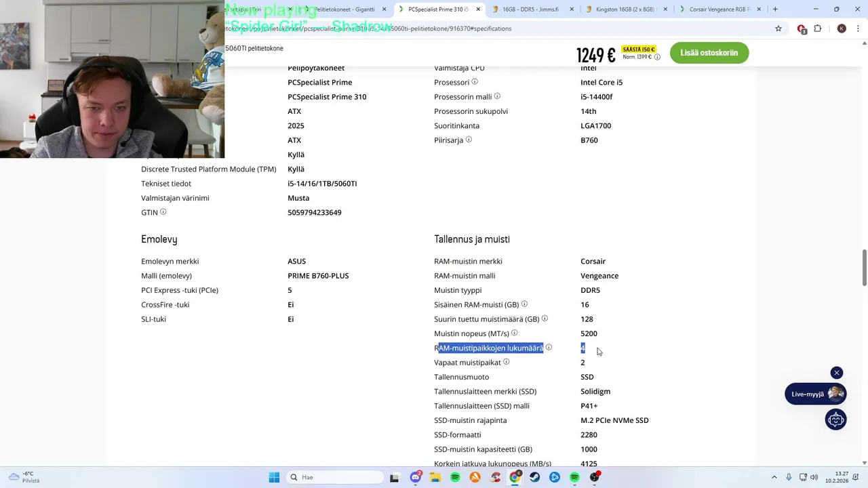Screen dimensions: 868x488
Task: Show info for Vapaat muistipaikat
Action: [507, 362]
